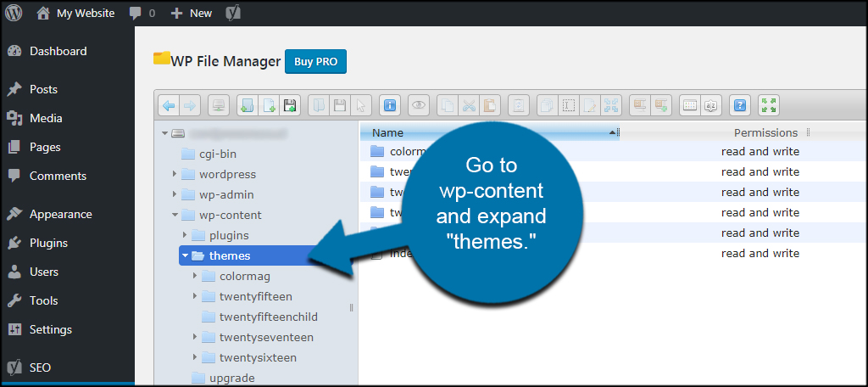Click the View mode toolbar icon
This screenshot has height=387, width=868.
coord(690,104)
